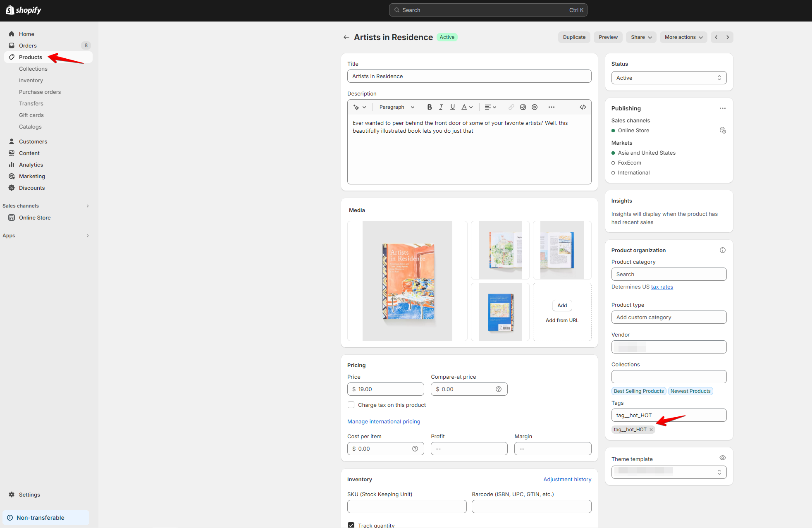The image size is (812, 528).
Task: Go to previous product arrow
Action: point(716,37)
